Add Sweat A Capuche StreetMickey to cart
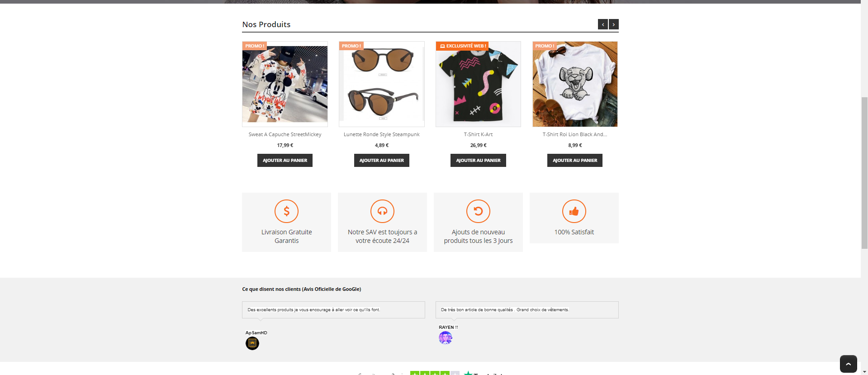 pyautogui.click(x=285, y=161)
